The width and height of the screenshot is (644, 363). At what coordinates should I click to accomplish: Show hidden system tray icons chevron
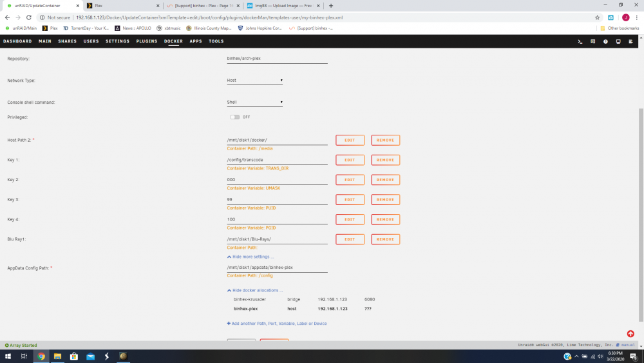[576, 357]
